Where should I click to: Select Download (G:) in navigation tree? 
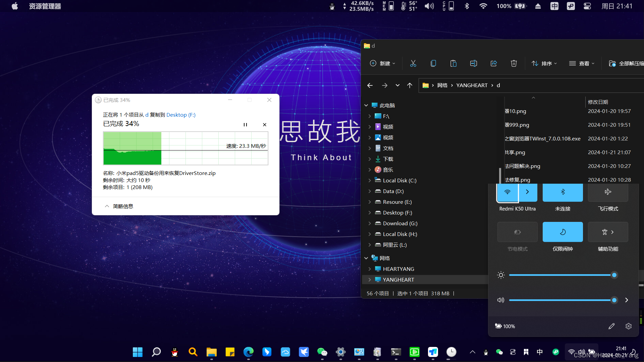point(400,223)
